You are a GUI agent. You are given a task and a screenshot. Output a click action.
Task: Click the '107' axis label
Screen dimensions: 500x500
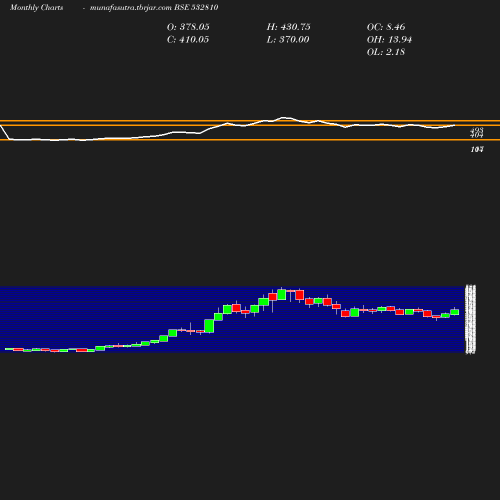click(477, 150)
